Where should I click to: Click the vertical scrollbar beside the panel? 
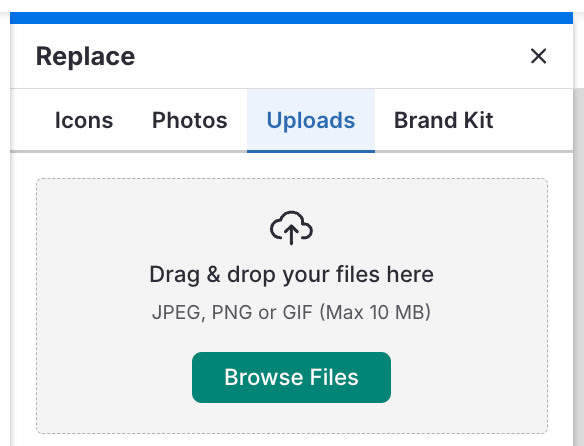(x=579, y=261)
